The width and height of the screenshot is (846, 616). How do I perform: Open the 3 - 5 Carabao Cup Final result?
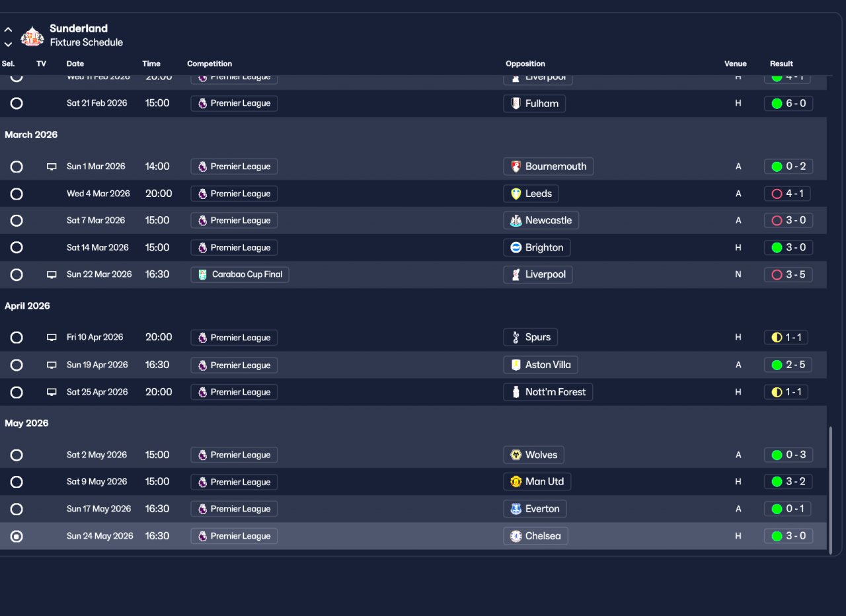coord(788,274)
